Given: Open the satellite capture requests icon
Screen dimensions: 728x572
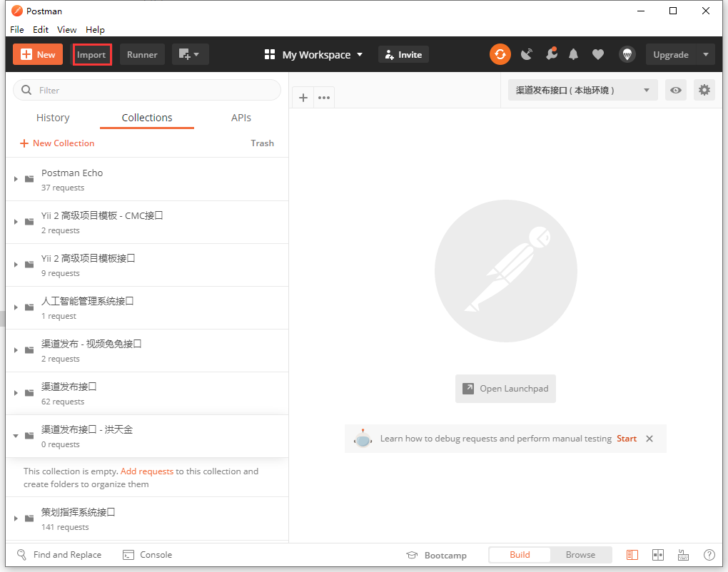Looking at the screenshot, I should (526, 55).
